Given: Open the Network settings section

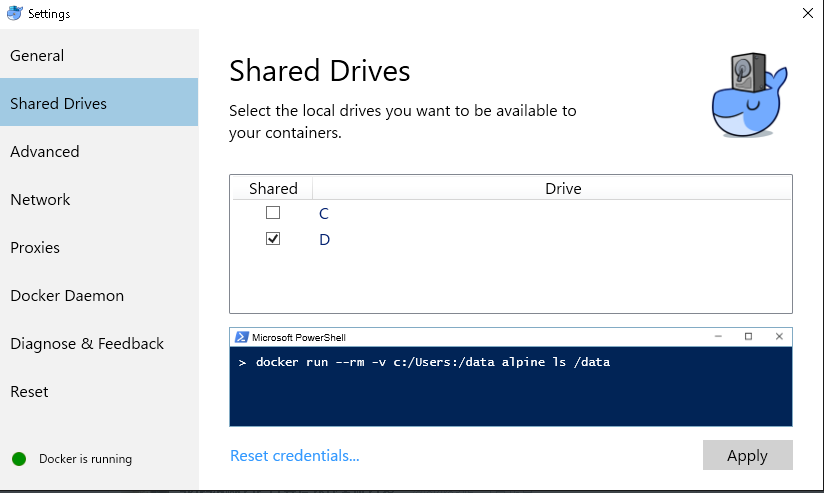Looking at the screenshot, I should (x=40, y=200).
